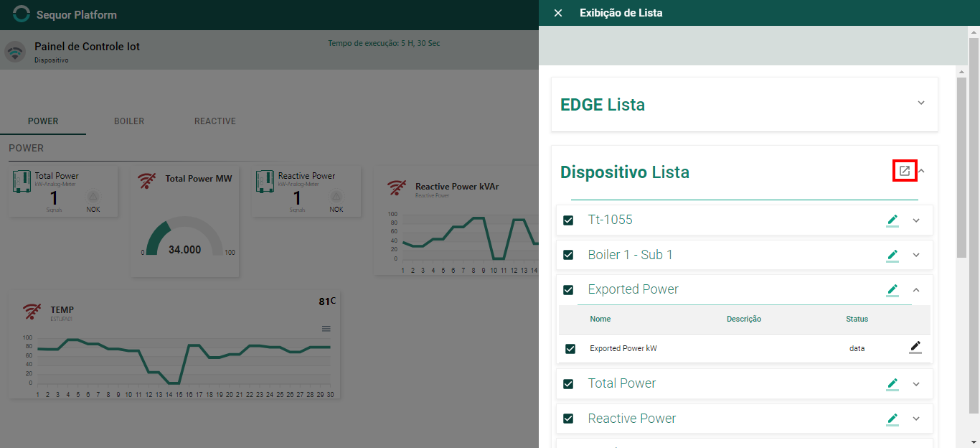
Task: Uncheck the Boiler 1 - Sub 1 checkbox
Action: point(568,255)
